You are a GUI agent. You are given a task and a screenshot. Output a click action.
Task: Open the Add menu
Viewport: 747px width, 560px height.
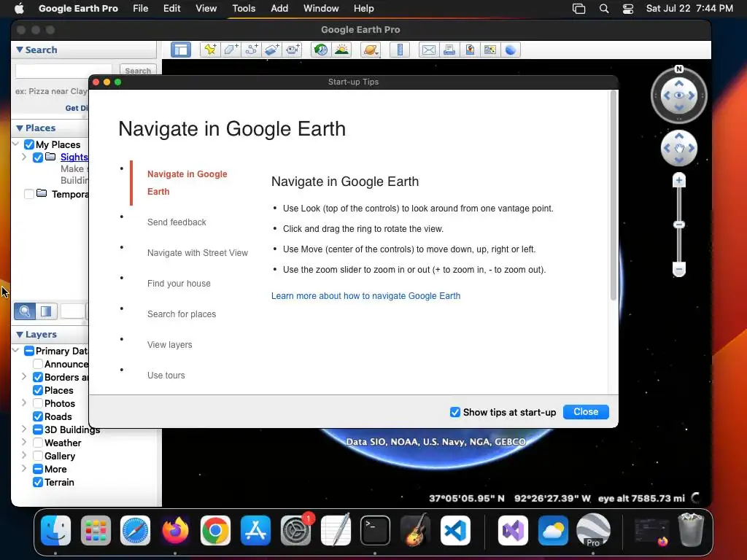point(279,9)
